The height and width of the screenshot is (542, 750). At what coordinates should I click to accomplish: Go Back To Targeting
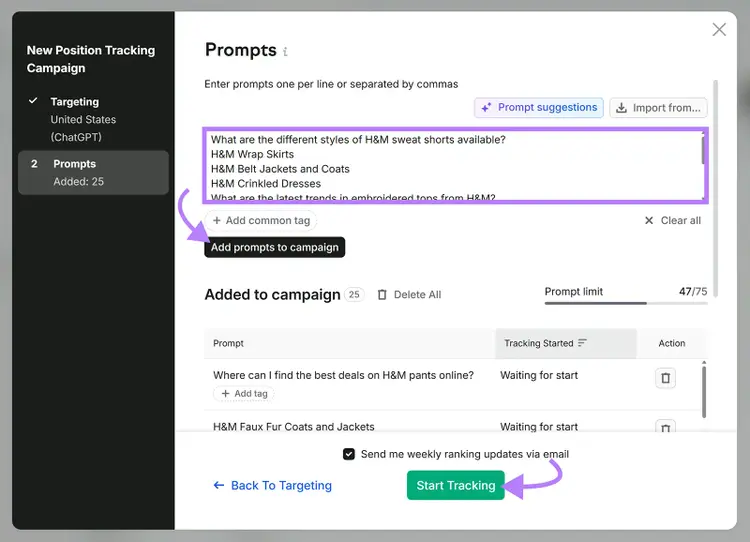pyautogui.click(x=273, y=486)
